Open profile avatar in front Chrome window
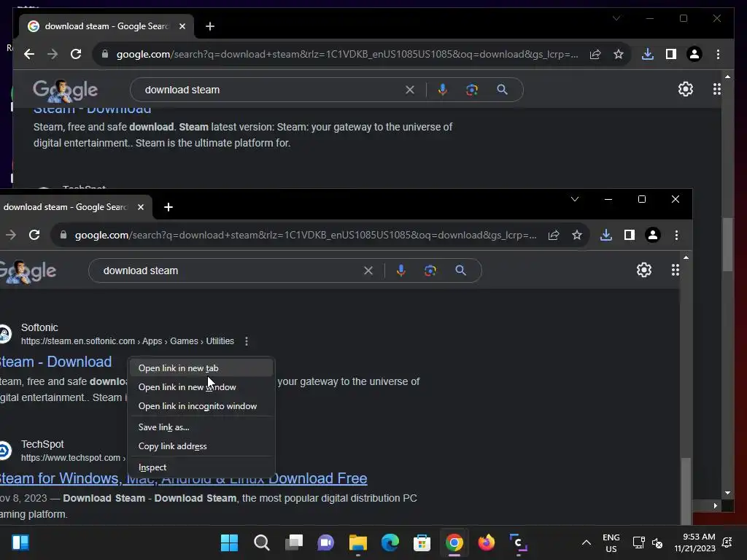The width and height of the screenshot is (747, 560). (x=653, y=235)
